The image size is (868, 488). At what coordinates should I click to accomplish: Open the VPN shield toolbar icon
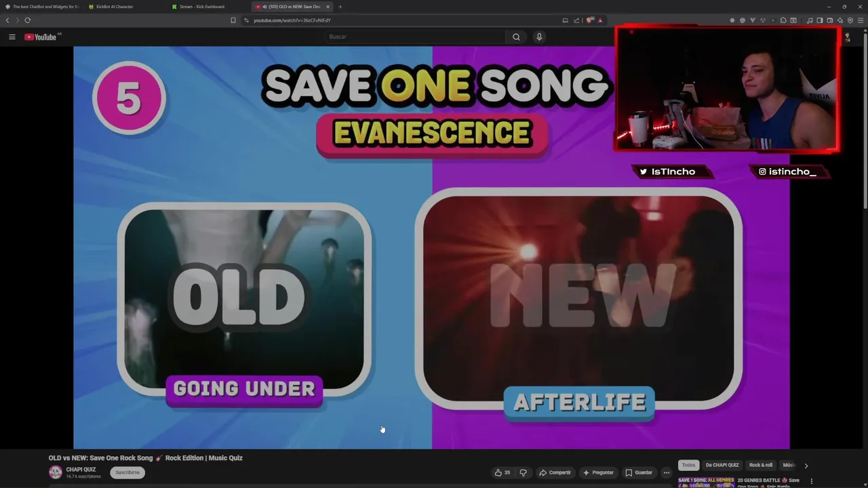850,20
